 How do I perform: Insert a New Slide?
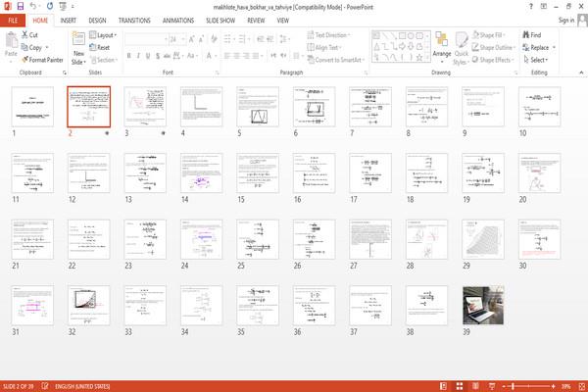(78, 48)
